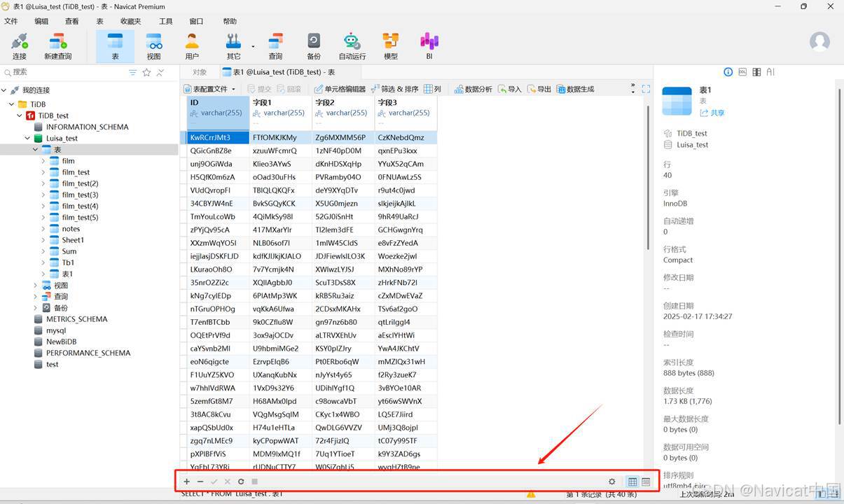This screenshot has height=504, width=844.
Task: Click the user avatar icon
Action: tap(819, 41)
